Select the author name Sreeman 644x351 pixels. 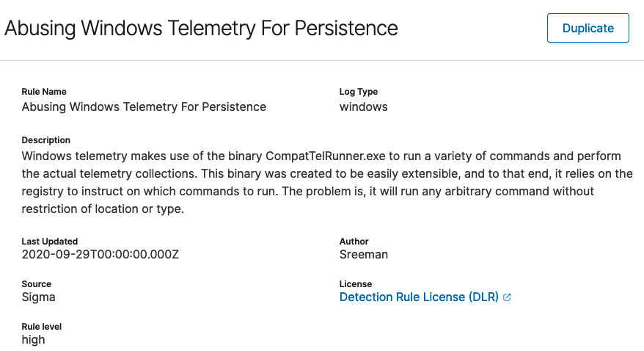pyautogui.click(x=364, y=255)
